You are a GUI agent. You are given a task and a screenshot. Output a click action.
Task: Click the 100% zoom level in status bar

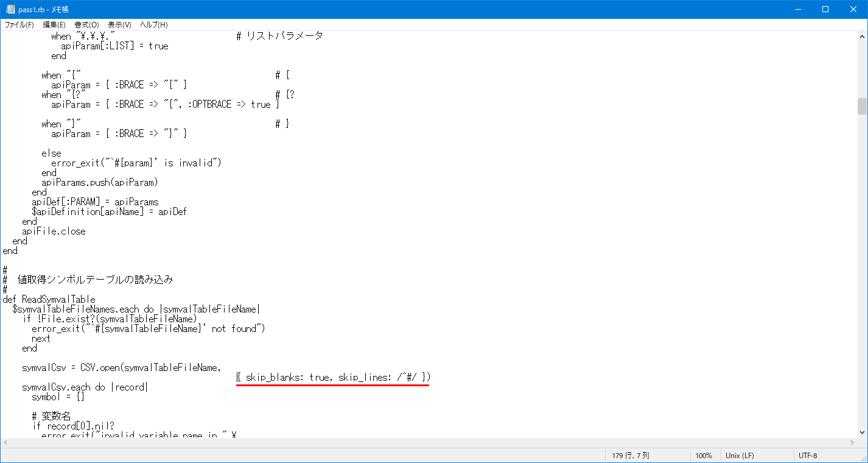pyautogui.click(x=704, y=456)
